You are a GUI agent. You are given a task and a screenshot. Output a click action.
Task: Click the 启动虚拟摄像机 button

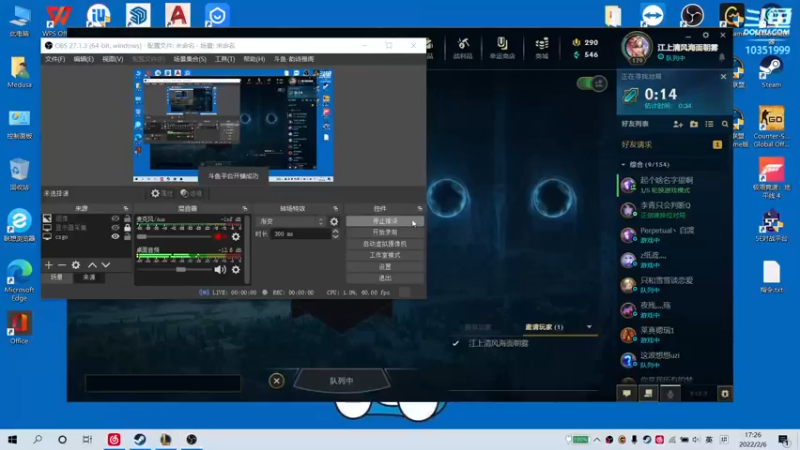tap(385, 244)
